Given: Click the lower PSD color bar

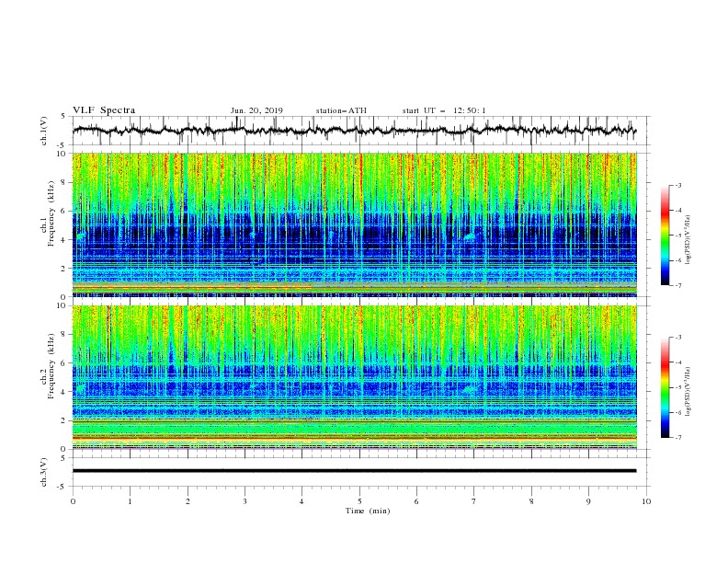Looking at the screenshot, I should (x=665, y=387).
